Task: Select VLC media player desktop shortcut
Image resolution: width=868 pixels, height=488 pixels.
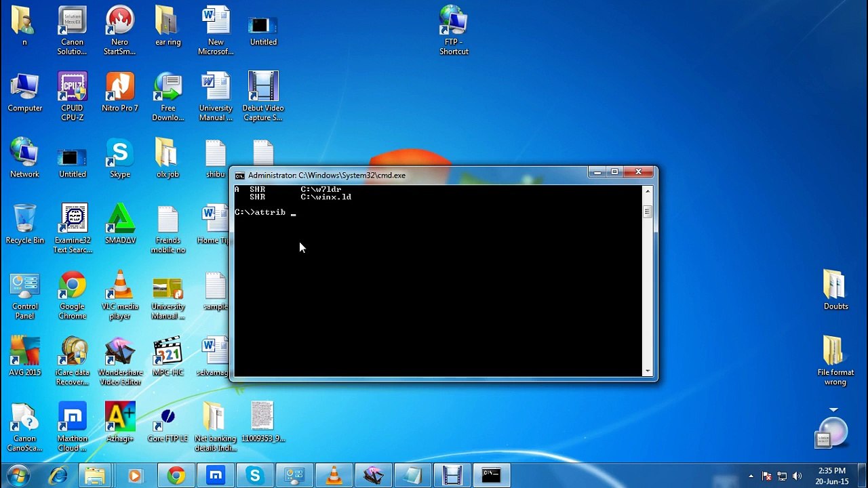Action: 120,296
